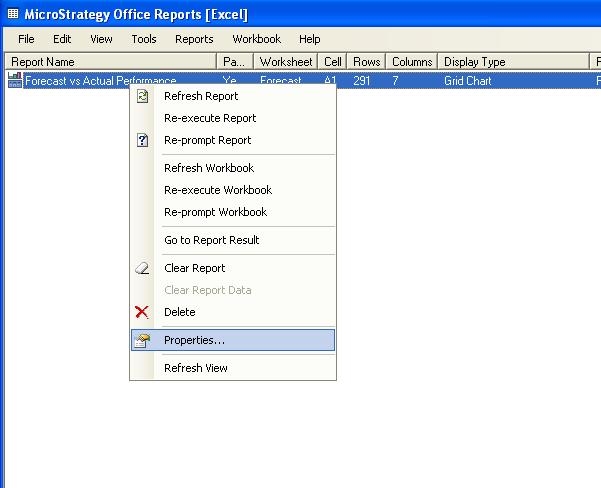601x488 pixels.
Task: Click the Grid Chart display type cell
Action: tap(468, 81)
